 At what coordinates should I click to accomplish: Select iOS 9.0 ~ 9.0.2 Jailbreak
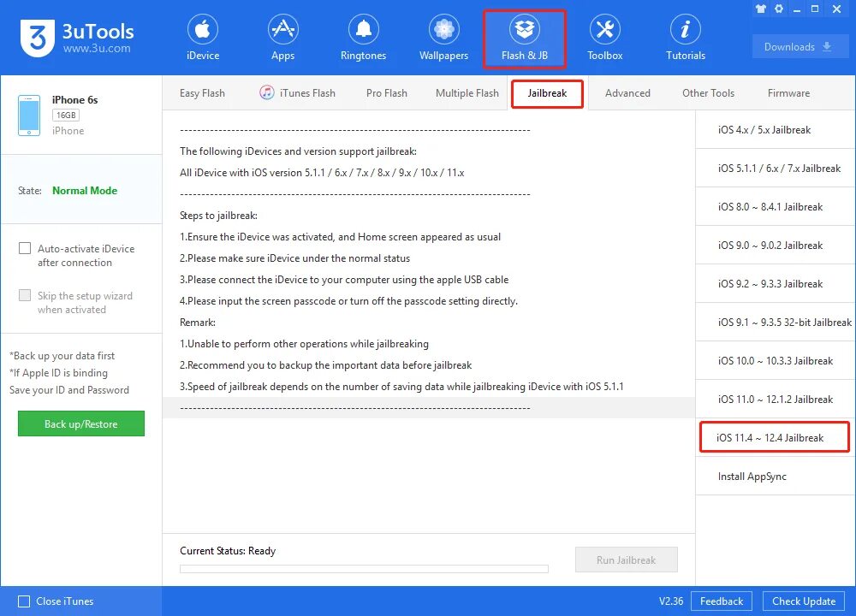tap(776, 246)
